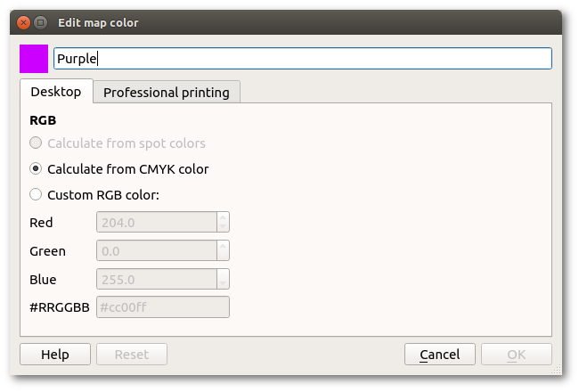Increase the Green value with up arrow
Viewport: 579px width, 392px height.
click(x=223, y=246)
